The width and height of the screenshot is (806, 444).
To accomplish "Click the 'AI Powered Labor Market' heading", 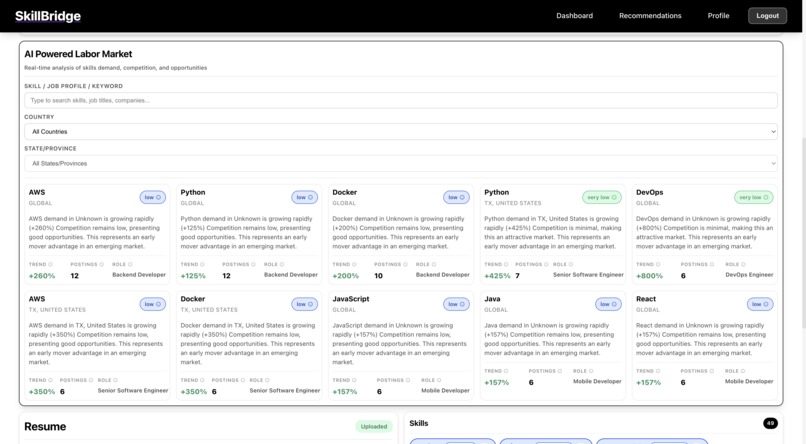I will (78, 54).
